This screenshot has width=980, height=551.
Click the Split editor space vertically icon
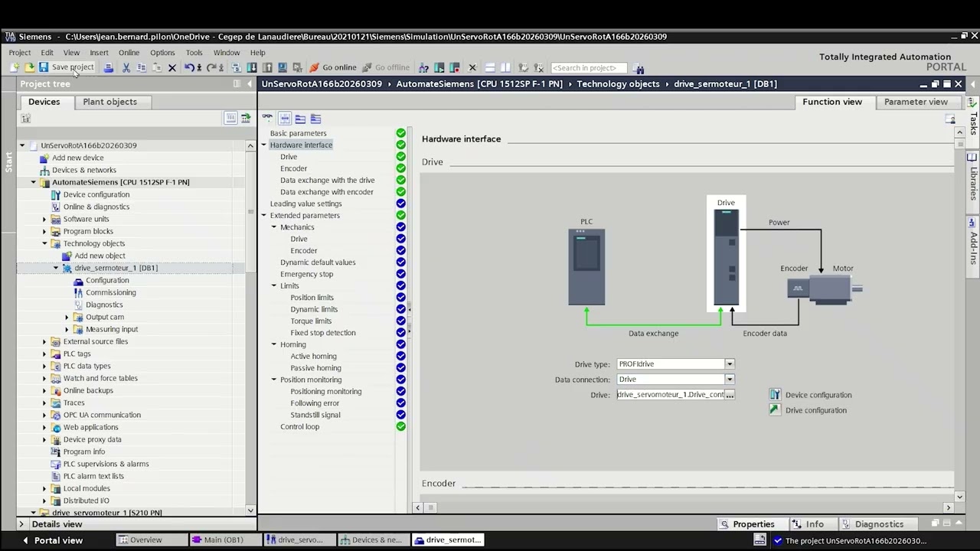tap(505, 67)
